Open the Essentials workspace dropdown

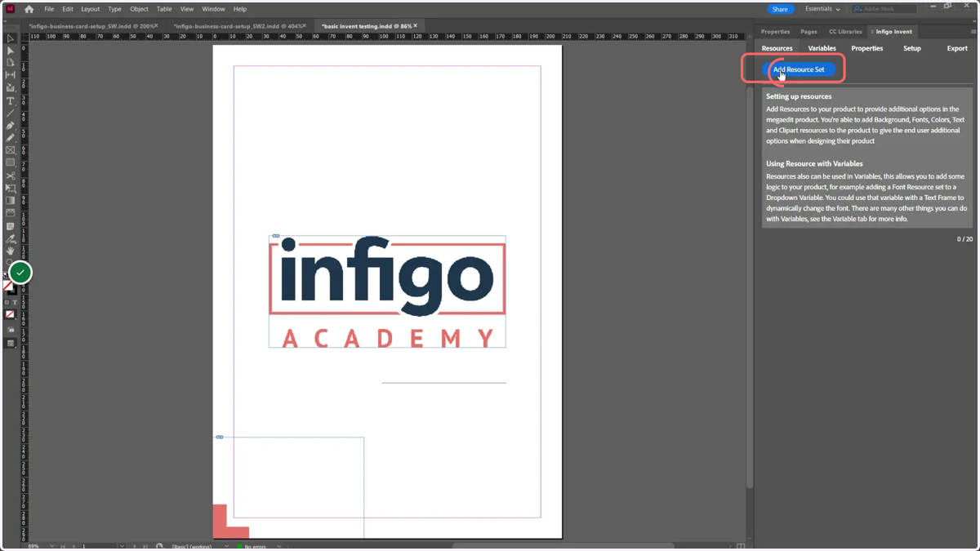pos(822,9)
